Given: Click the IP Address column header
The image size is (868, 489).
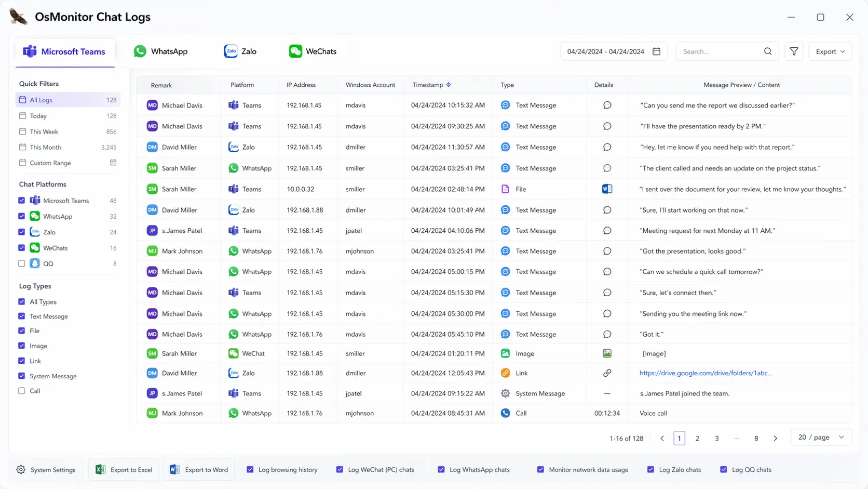Looking at the screenshot, I should click(x=301, y=85).
